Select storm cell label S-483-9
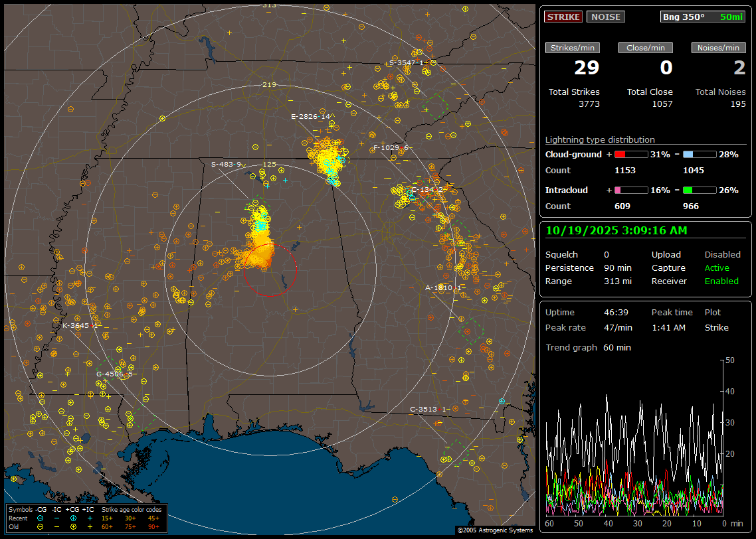 (x=226, y=165)
